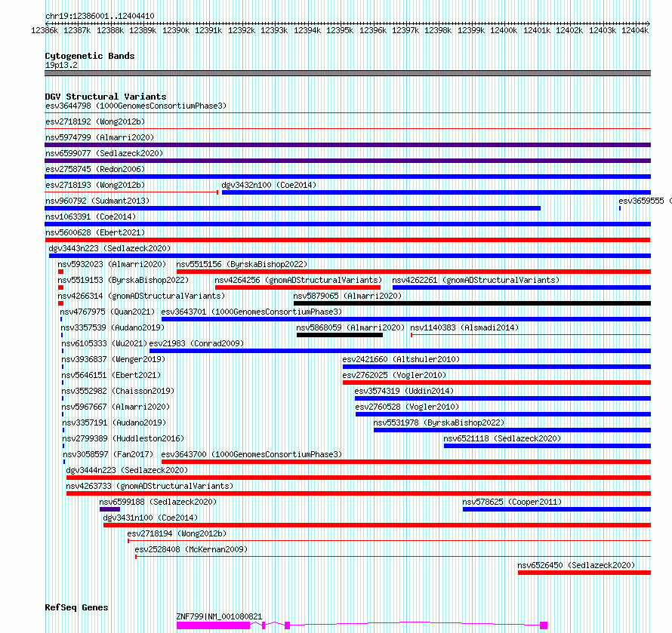The image size is (672, 633).
Task: Select the nsv2799389 (Huddleston2016) label
Action: click(x=123, y=438)
